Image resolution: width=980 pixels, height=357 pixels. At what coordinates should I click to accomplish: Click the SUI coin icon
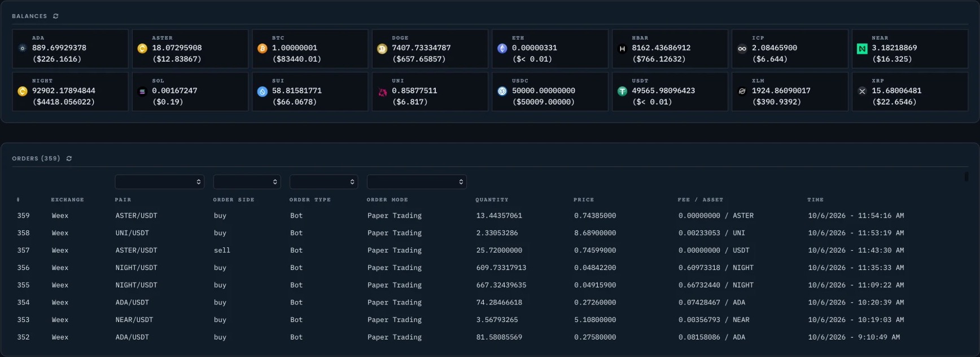pyautogui.click(x=262, y=91)
